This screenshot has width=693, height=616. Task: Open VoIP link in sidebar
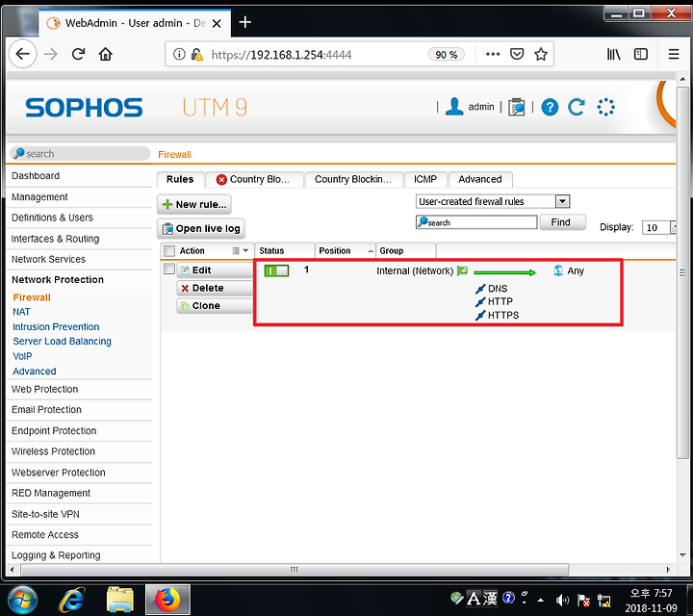22,356
